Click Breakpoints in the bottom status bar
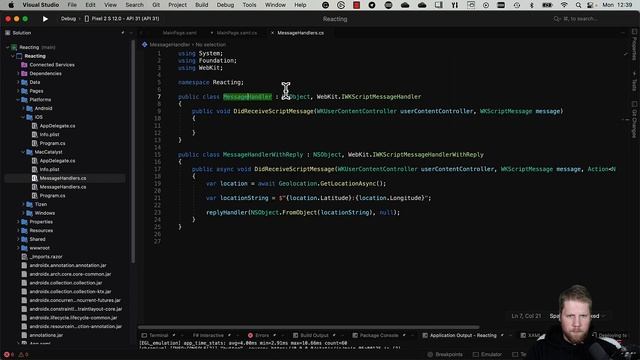Image resolution: width=640 pixels, height=360 pixels. tap(445, 354)
